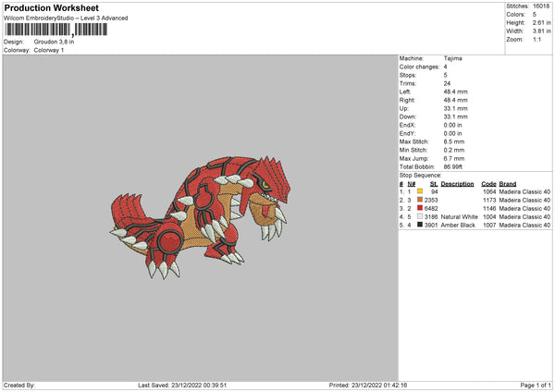This screenshot has height=392, width=555.
Task: Click the Min Stitch value 0.2 mm
Action: click(x=454, y=150)
